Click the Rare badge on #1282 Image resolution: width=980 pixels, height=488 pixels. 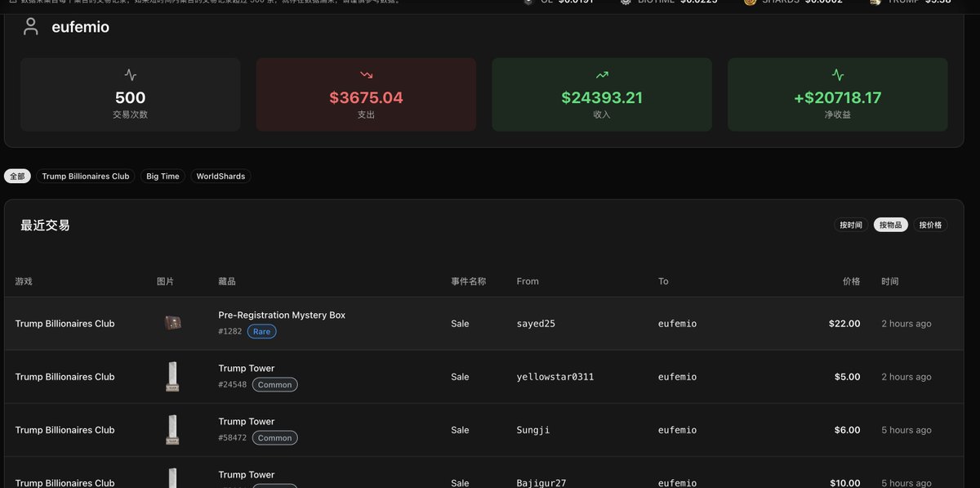click(x=262, y=332)
